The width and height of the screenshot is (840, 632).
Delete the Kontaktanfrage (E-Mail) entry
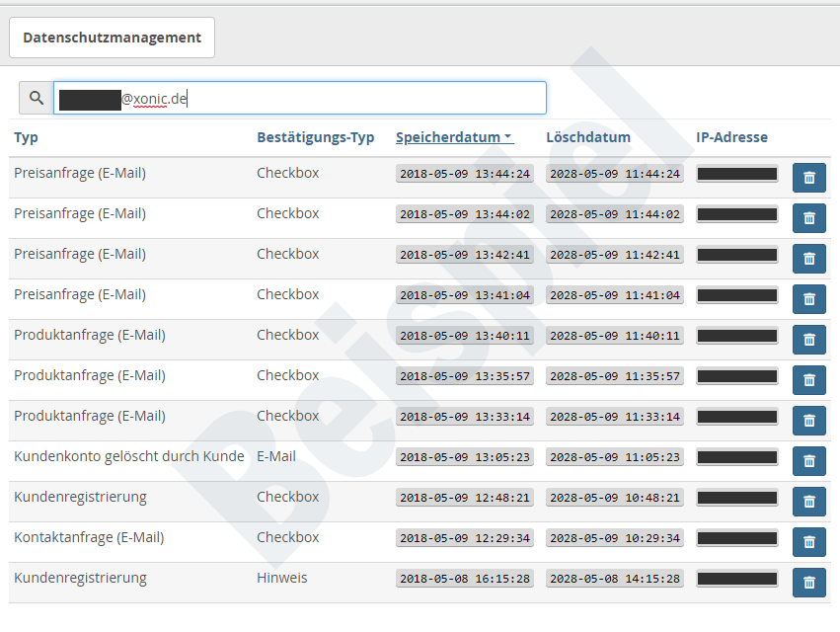tap(809, 542)
